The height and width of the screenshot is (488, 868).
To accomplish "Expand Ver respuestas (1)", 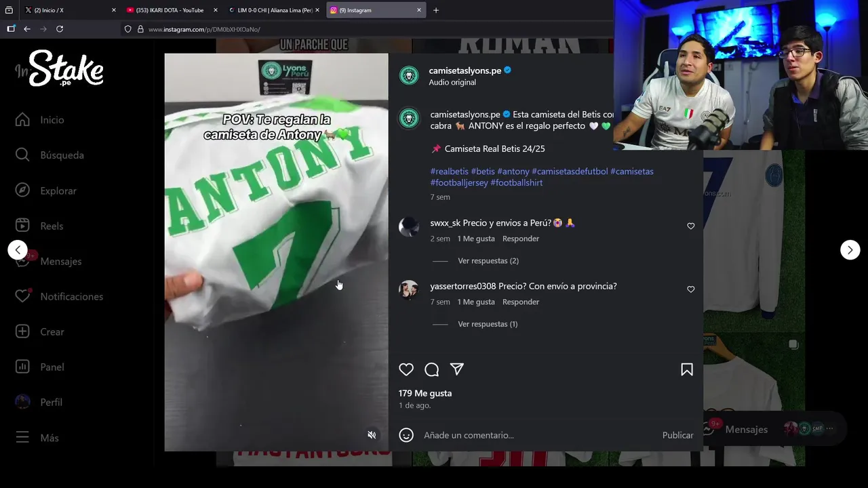I will (488, 324).
